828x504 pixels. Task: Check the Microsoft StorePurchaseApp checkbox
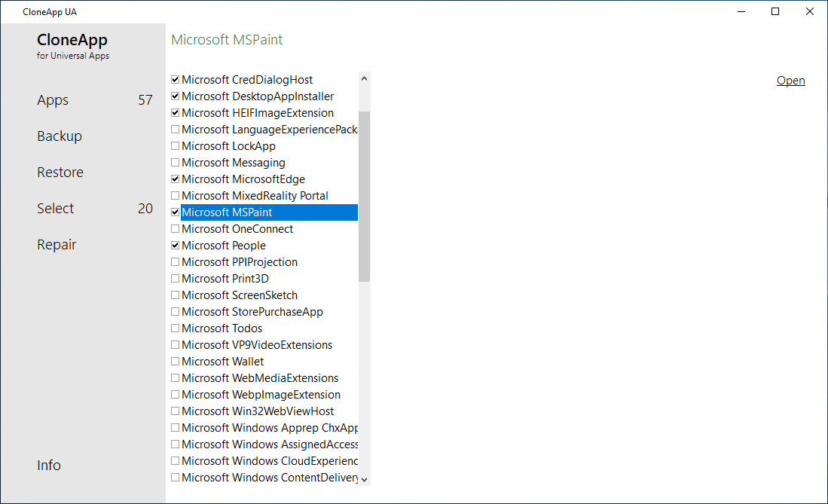tap(176, 312)
